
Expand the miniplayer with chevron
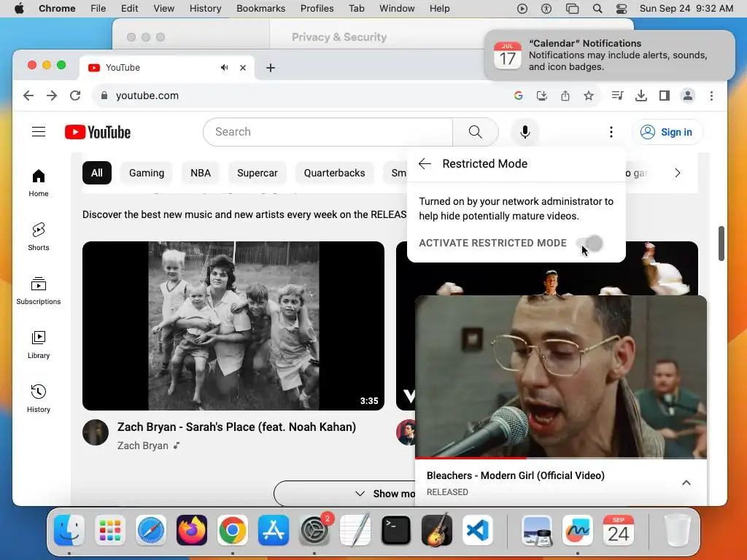pyautogui.click(x=686, y=483)
